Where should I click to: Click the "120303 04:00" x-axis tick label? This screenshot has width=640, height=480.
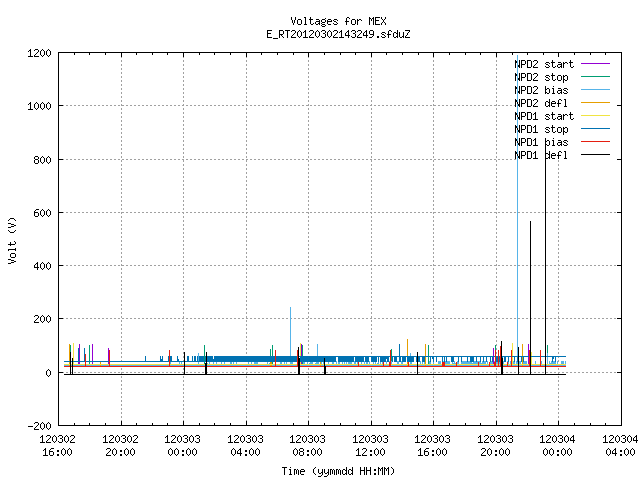pyautogui.click(x=245, y=446)
